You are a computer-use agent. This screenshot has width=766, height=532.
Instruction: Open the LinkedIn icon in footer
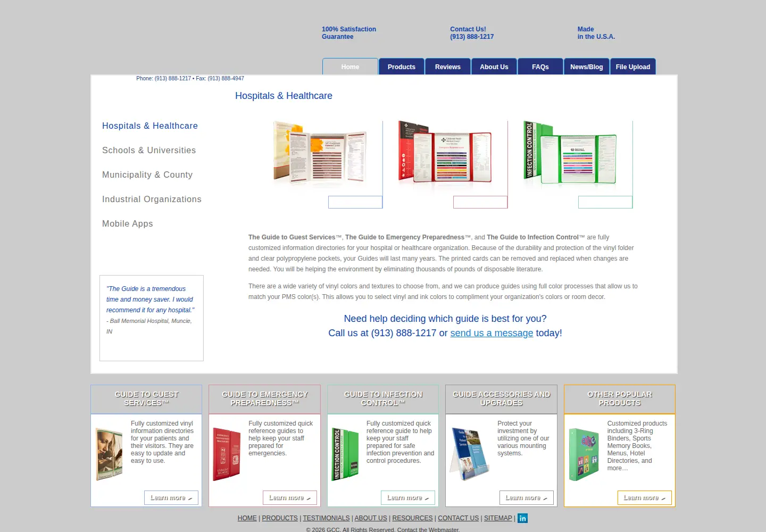[522, 518]
